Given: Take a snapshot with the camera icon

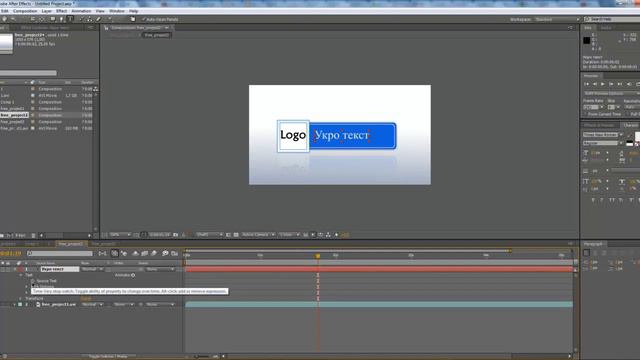Looking at the screenshot, I should 176,235.
